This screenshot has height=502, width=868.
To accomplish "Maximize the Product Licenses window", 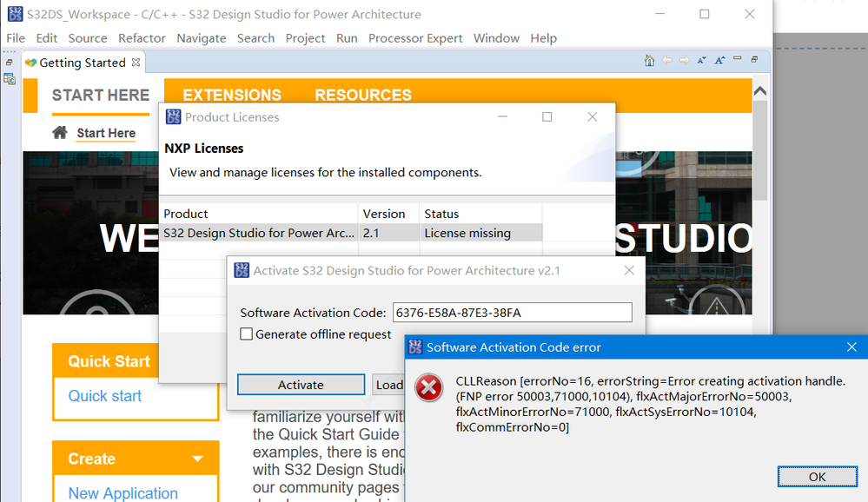I will (x=547, y=116).
